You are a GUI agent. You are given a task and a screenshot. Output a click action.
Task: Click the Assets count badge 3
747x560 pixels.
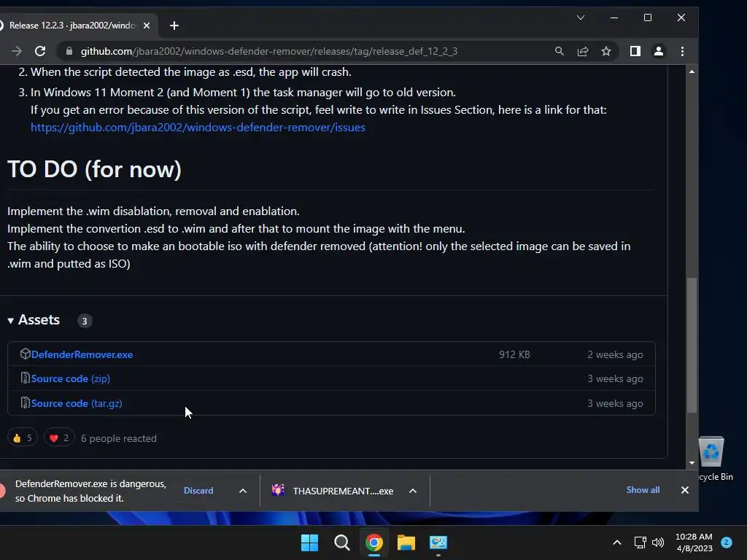[x=85, y=321]
